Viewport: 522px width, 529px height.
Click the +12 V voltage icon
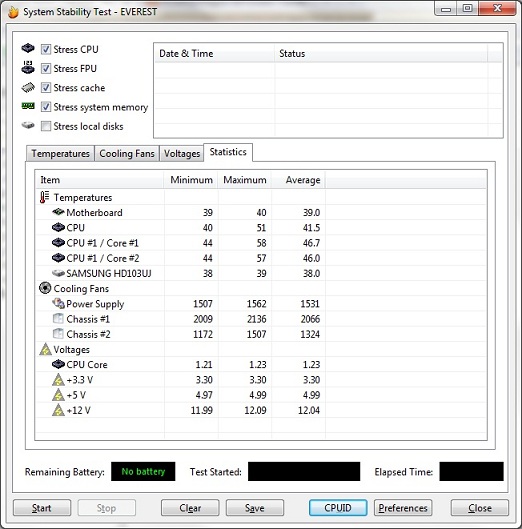[58, 410]
